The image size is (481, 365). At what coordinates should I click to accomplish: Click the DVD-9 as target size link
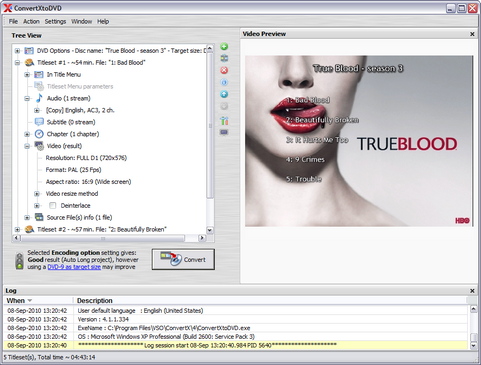pyautogui.click(x=74, y=267)
